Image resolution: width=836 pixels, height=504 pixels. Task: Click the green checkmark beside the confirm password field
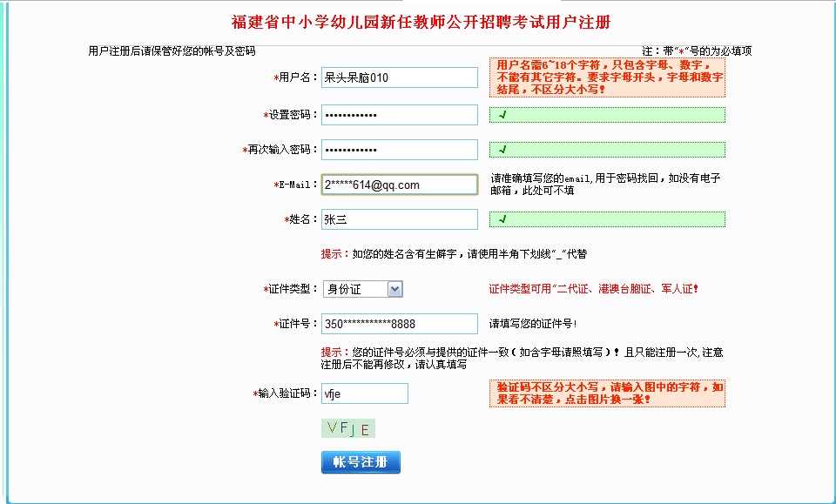(x=502, y=150)
